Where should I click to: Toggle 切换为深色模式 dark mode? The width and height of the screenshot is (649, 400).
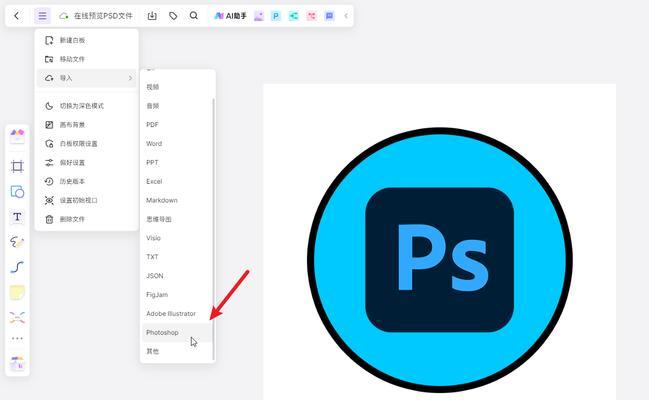tap(87, 106)
